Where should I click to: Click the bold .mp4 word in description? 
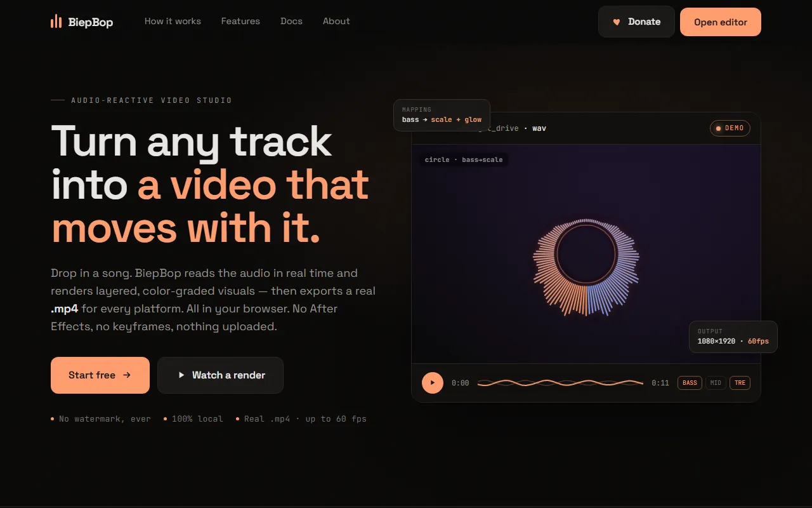tap(65, 309)
